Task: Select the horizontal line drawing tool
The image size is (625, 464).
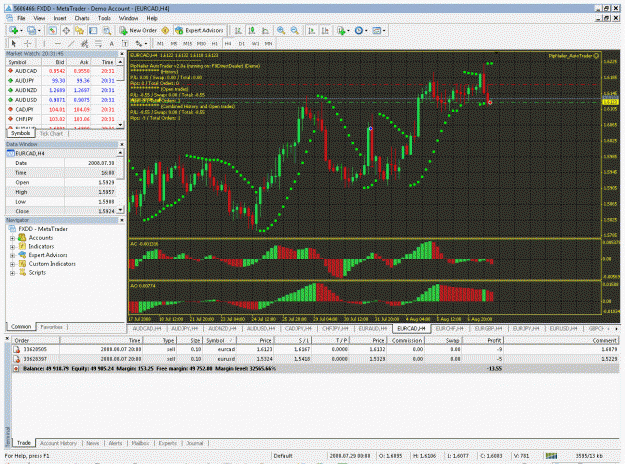Action: click(58, 43)
